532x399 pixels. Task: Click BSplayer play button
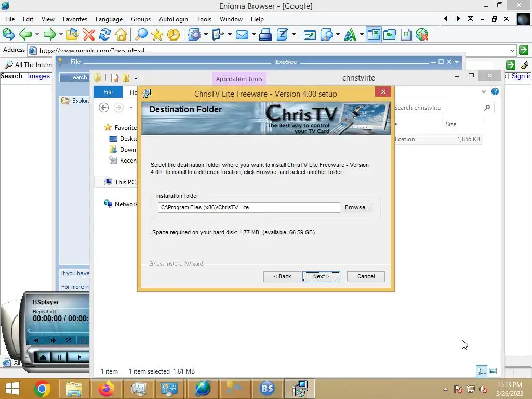coord(79,357)
